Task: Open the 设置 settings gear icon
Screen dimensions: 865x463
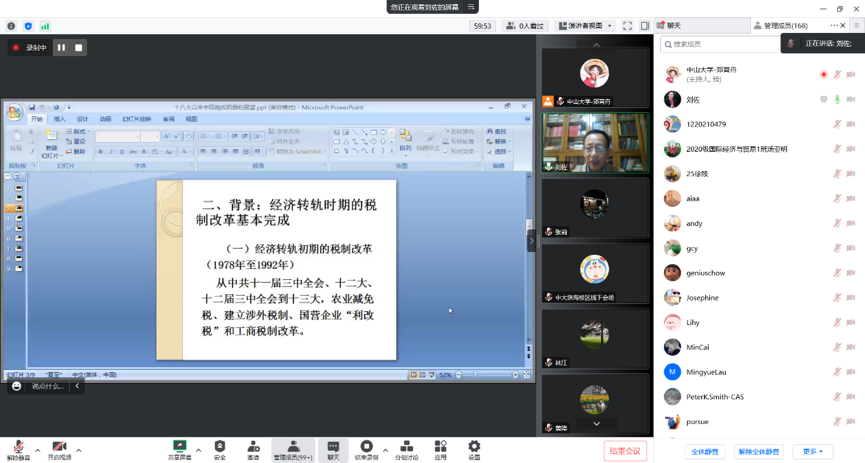Action: (x=474, y=447)
